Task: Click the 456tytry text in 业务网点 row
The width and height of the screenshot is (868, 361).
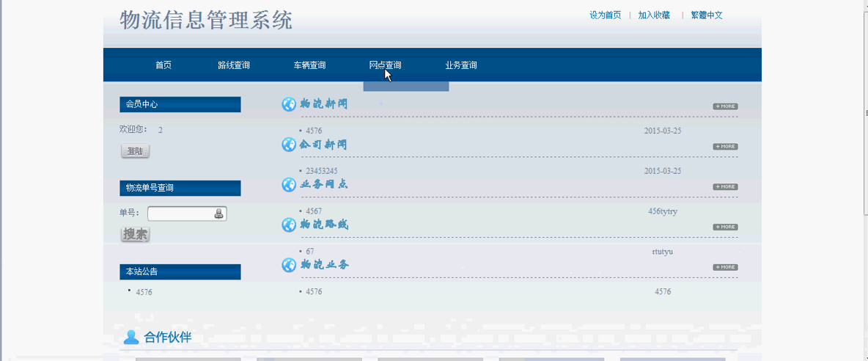Action: point(663,211)
